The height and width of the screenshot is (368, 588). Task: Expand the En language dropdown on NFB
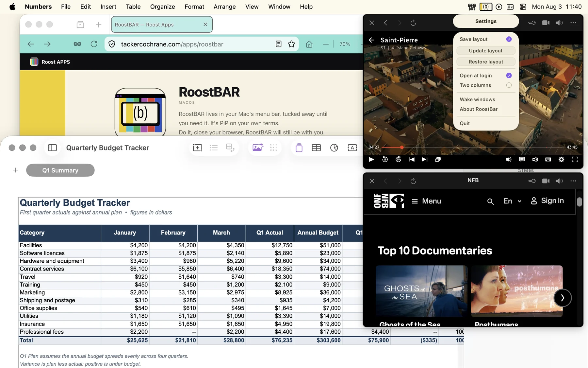512,201
